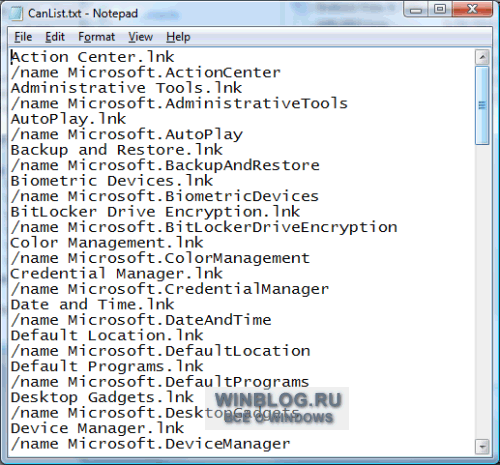The height and width of the screenshot is (465, 500).
Task: Open the File menu
Action: tap(23, 37)
